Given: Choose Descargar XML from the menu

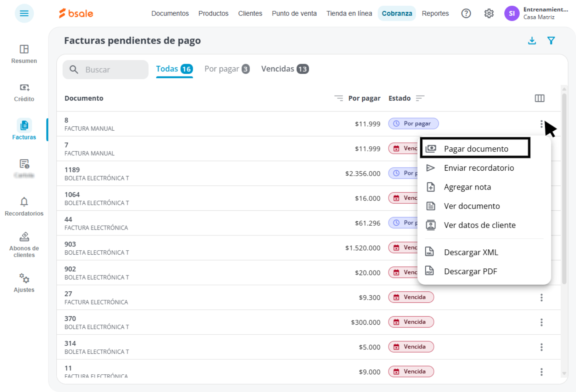Looking at the screenshot, I should (484, 252).
